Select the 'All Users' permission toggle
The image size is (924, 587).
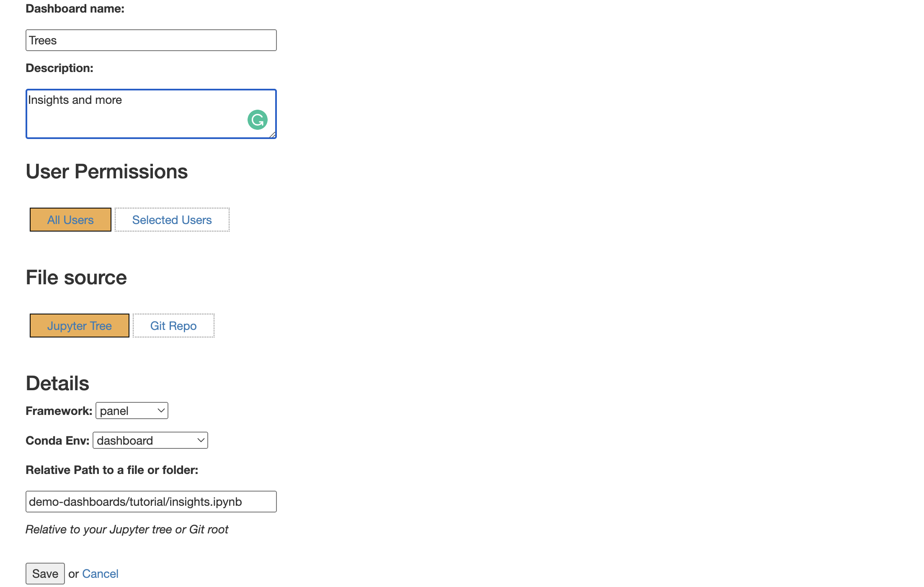(70, 219)
